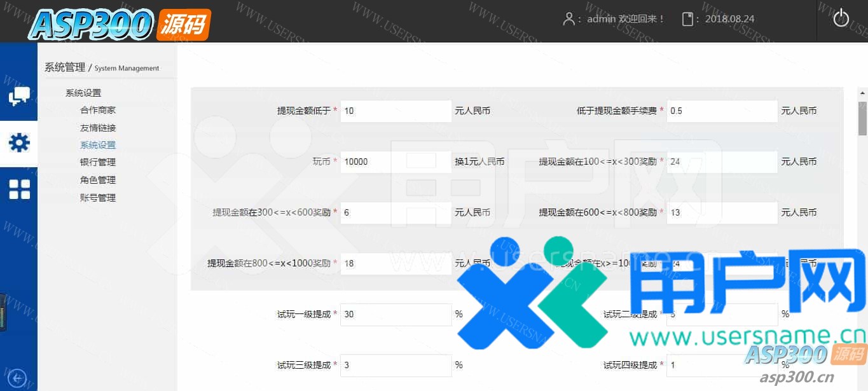Click the 试玩一级提成 percentage field
Viewport: 868px width, 391px height.
click(396, 314)
